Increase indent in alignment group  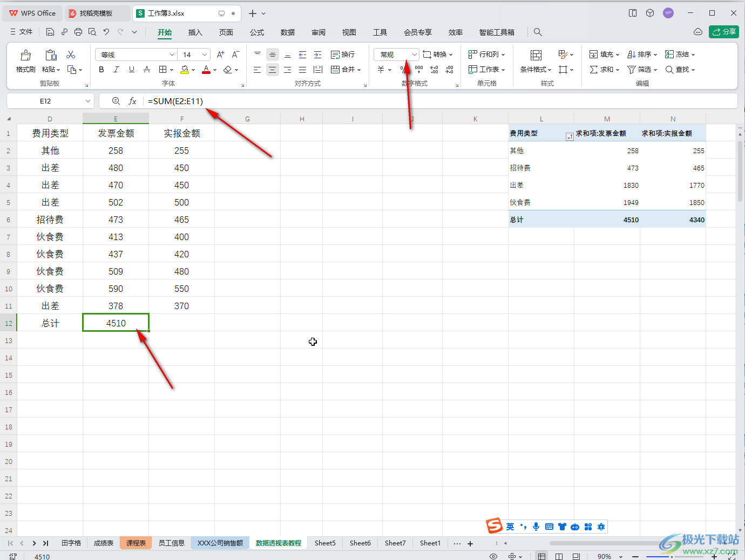point(318,54)
